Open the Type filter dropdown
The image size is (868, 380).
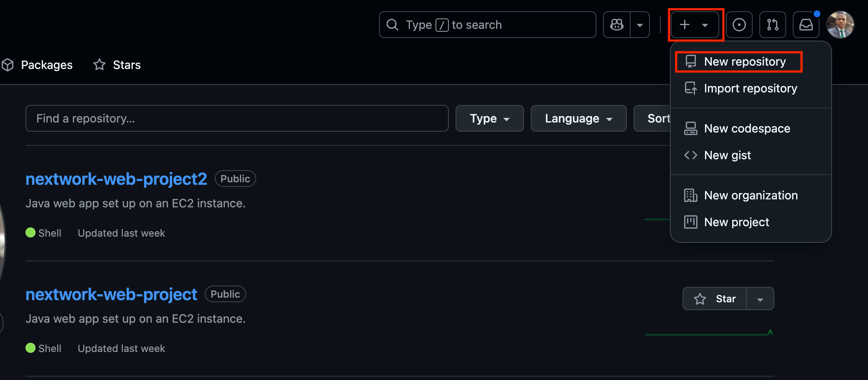489,118
